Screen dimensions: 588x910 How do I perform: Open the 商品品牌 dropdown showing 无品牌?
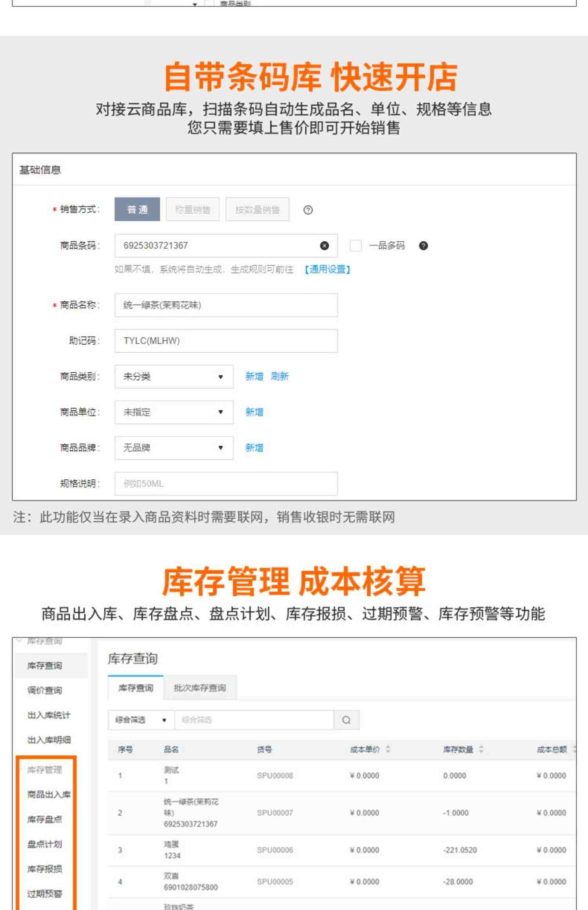[x=174, y=448]
